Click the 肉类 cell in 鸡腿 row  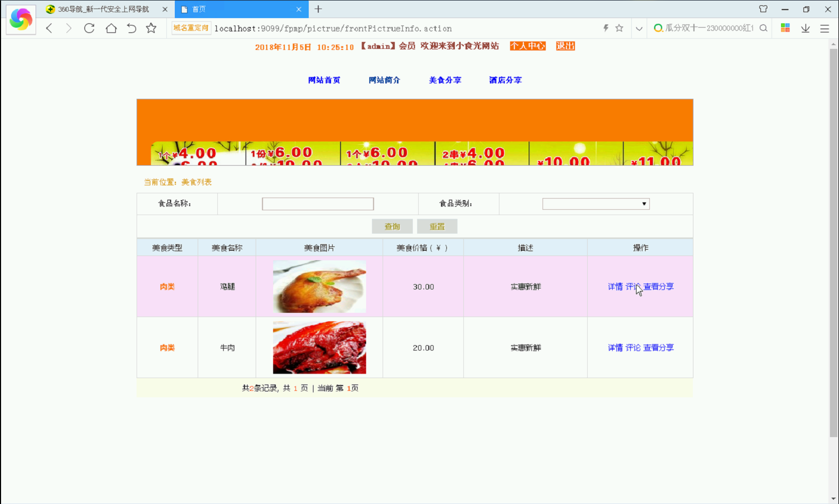point(167,287)
